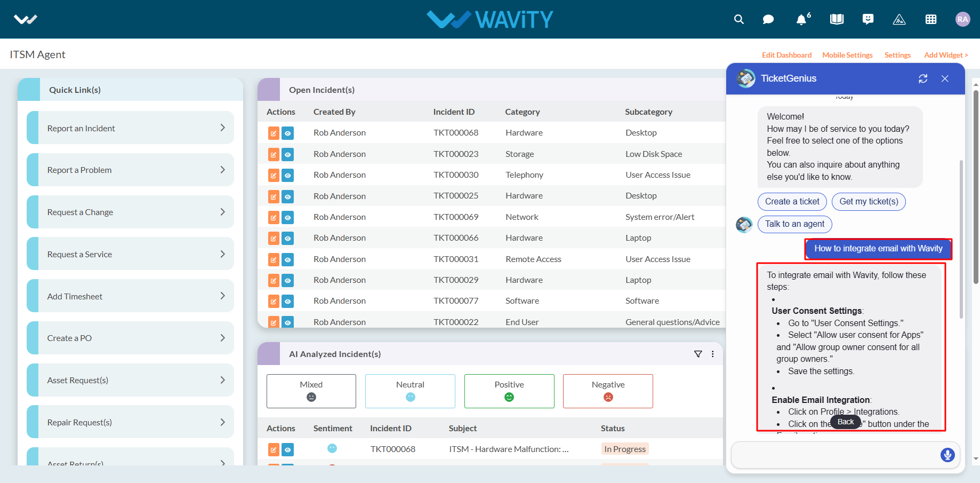View incident TKT000077 details

pyautogui.click(x=287, y=301)
